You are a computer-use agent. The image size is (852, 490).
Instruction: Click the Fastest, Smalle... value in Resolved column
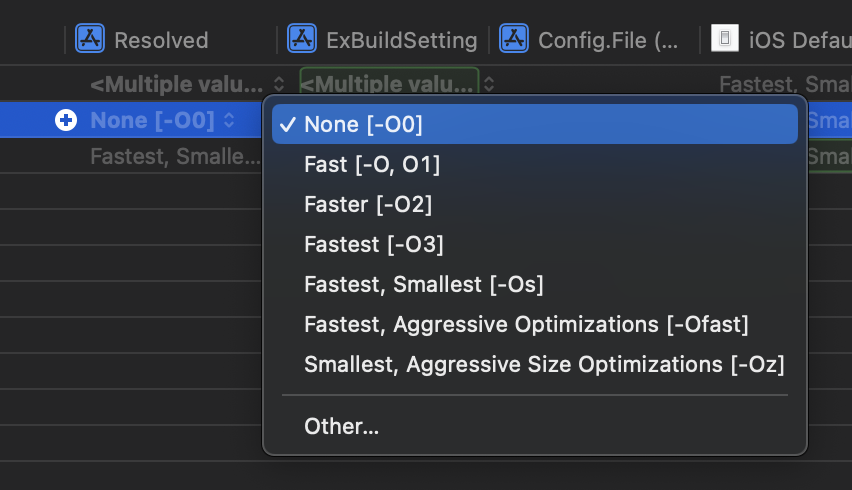174,156
